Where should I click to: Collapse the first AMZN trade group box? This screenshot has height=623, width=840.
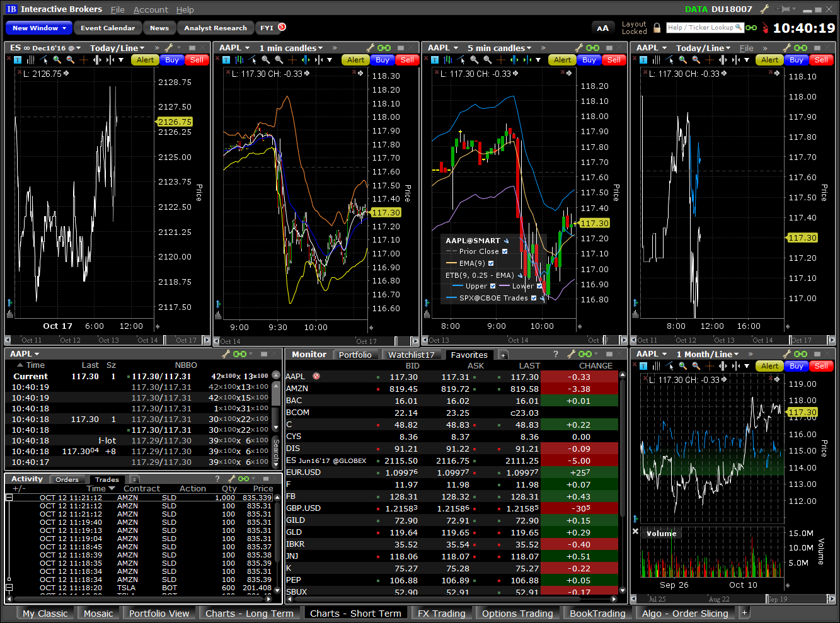pos(9,498)
